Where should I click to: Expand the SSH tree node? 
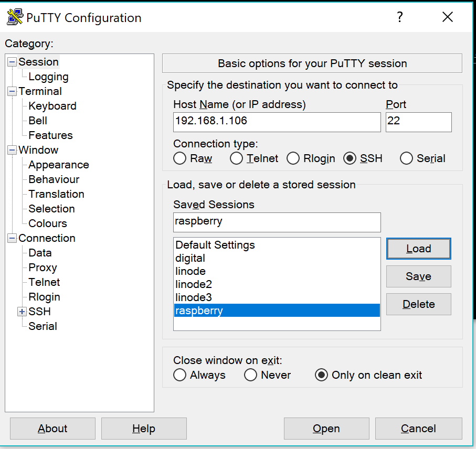[22, 312]
